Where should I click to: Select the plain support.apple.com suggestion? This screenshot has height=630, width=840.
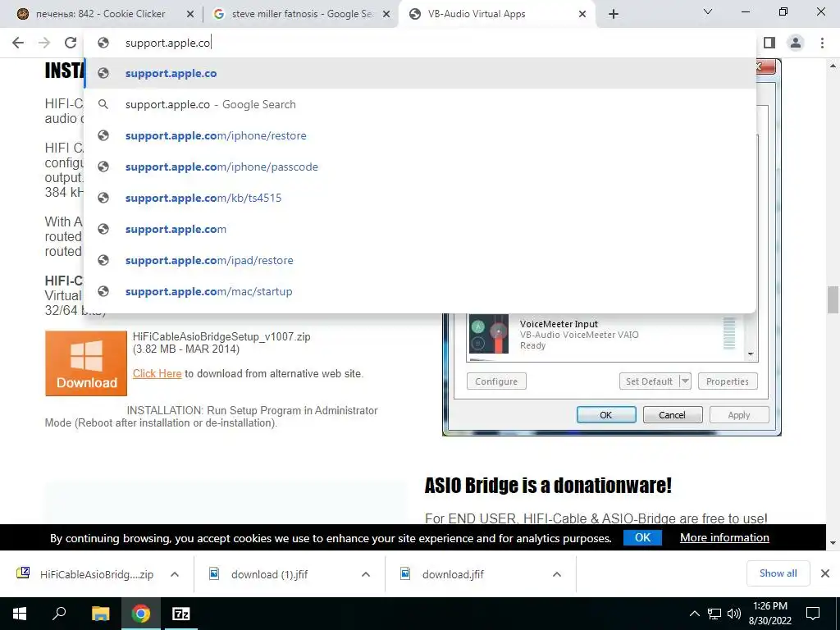(x=420, y=230)
